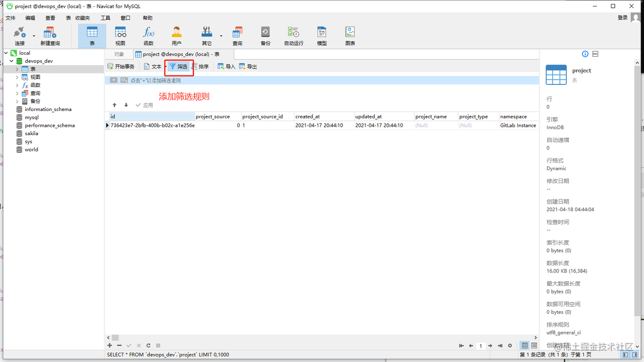Expand the 查询 tree node
Screen dimensions: 644x362
(17, 93)
